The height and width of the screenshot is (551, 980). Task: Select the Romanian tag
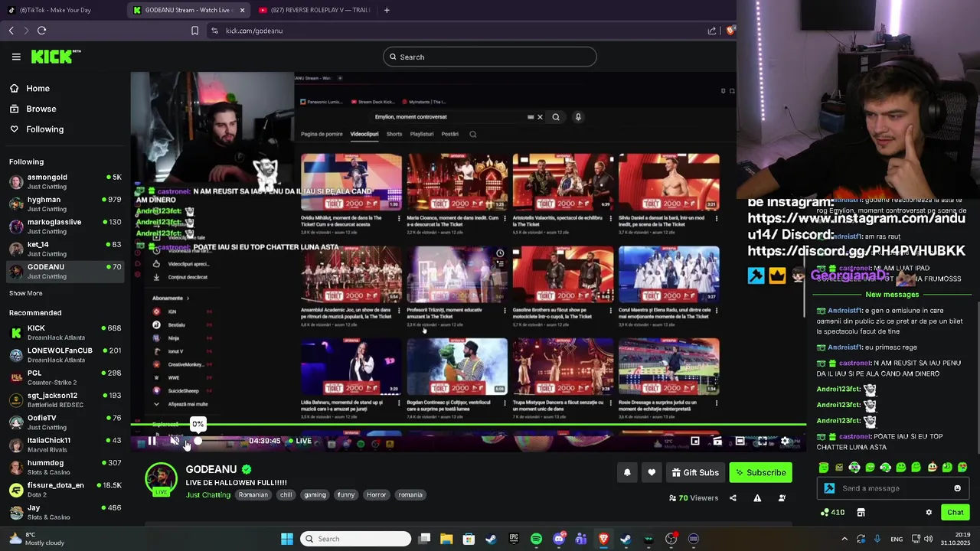253,495
